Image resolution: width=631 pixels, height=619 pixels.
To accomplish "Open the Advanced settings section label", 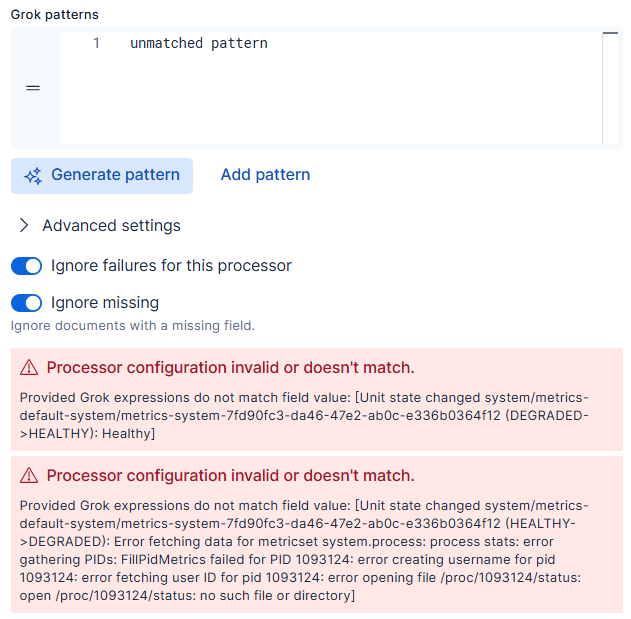I will [111, 226].
